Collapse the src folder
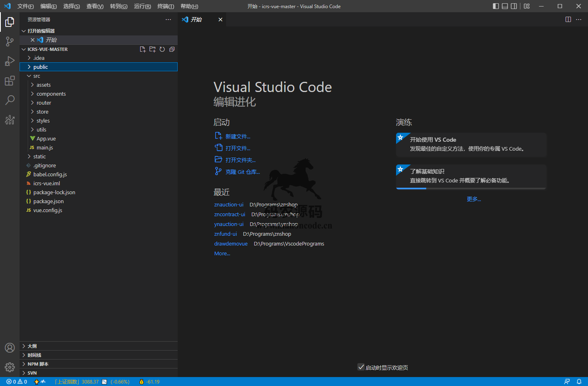This screenshot has height=386, width=588. (99, 76)
